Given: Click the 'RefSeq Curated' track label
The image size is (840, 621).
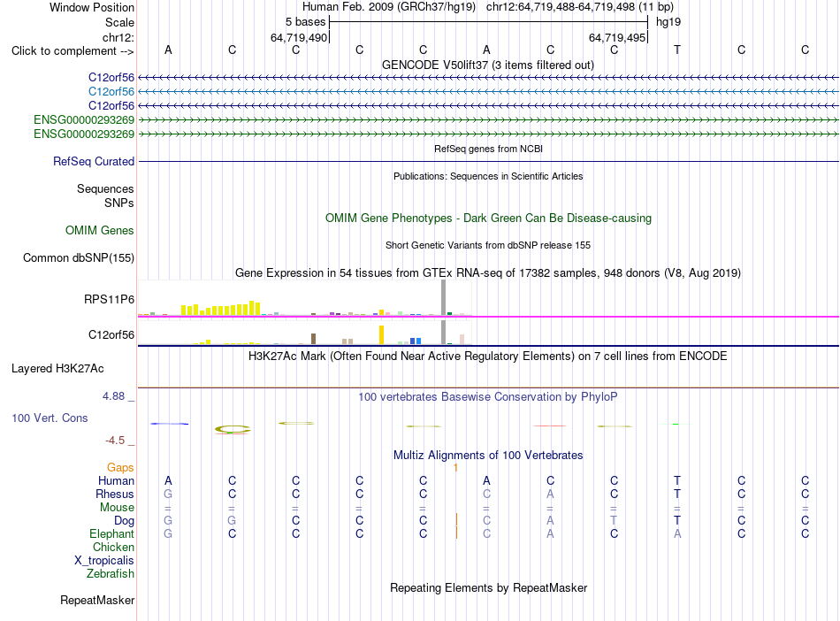Looking at the screenshot, I should tap(93, 161).
